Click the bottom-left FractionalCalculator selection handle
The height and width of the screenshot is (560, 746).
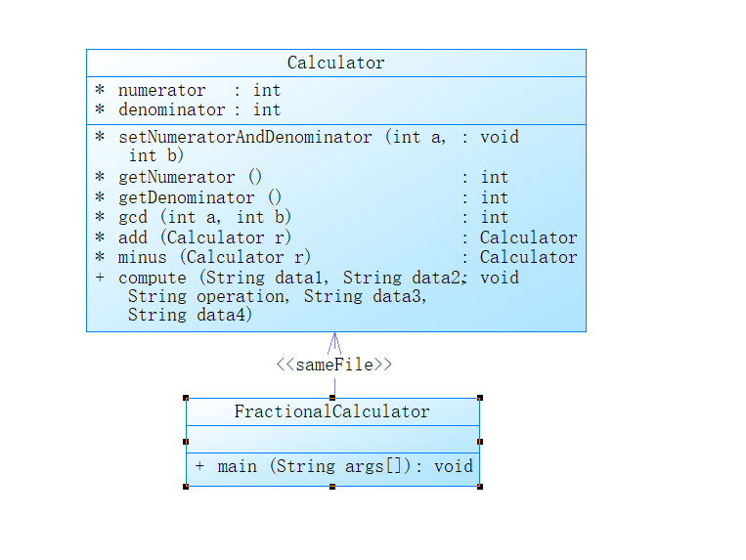click(x=186, y=486)
